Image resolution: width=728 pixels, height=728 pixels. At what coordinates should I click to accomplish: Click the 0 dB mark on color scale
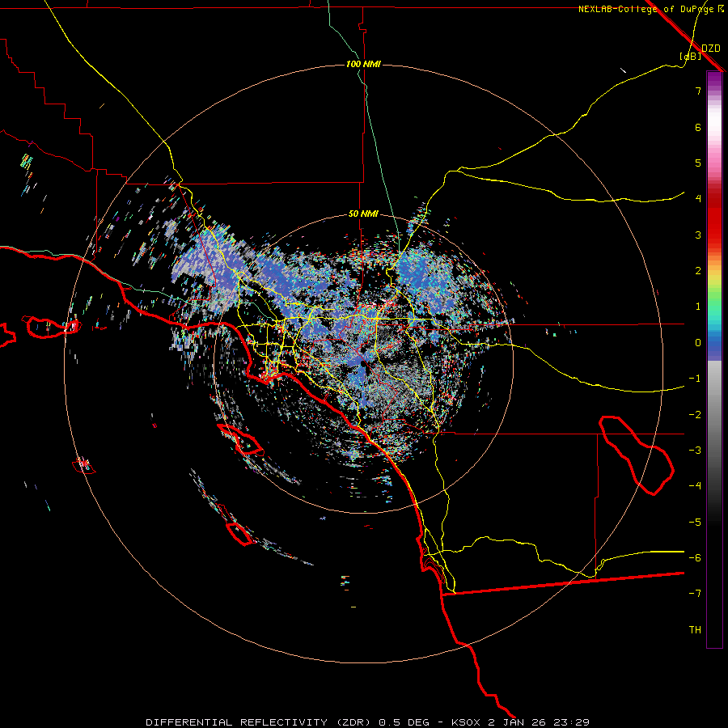(x=698, y=343)
